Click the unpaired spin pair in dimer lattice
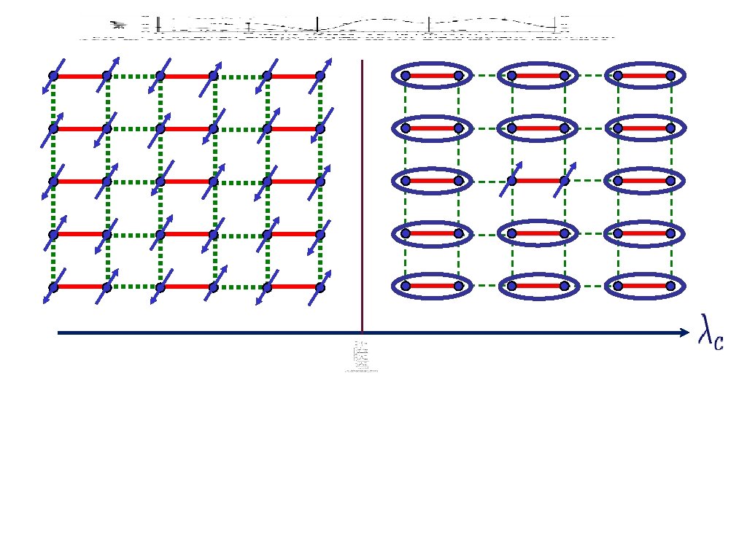 coord(538,180)
